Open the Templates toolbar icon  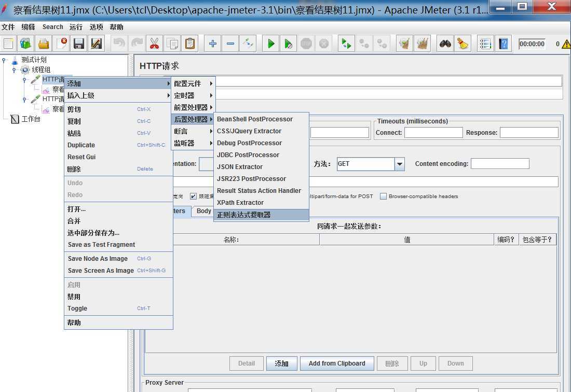coord(25,44)
